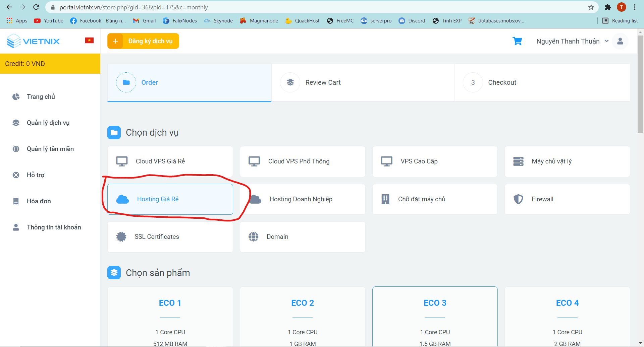Open the FreeMC bookmark
Screen dimensions: 644x347
(x=340, y=21)
